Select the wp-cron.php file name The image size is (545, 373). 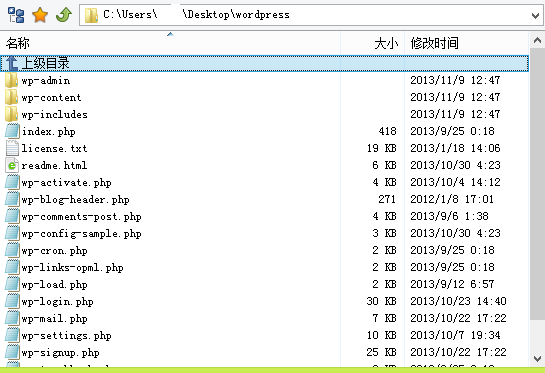coord(54,251)
